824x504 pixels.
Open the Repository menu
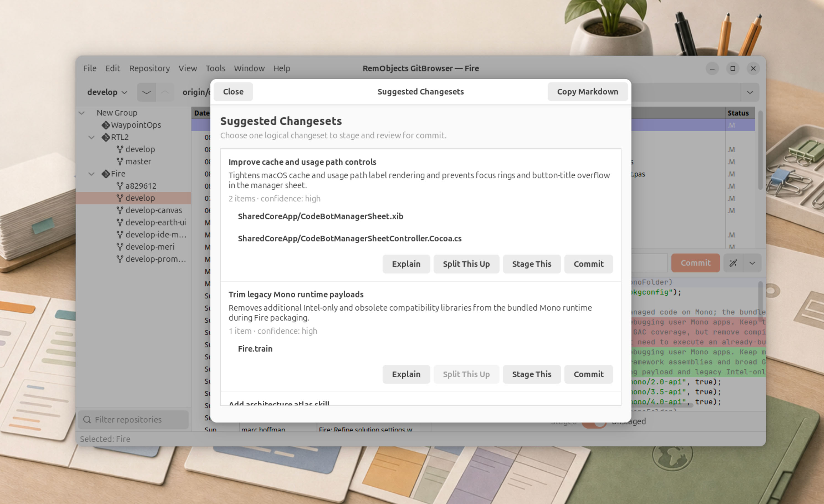[150, 68]
